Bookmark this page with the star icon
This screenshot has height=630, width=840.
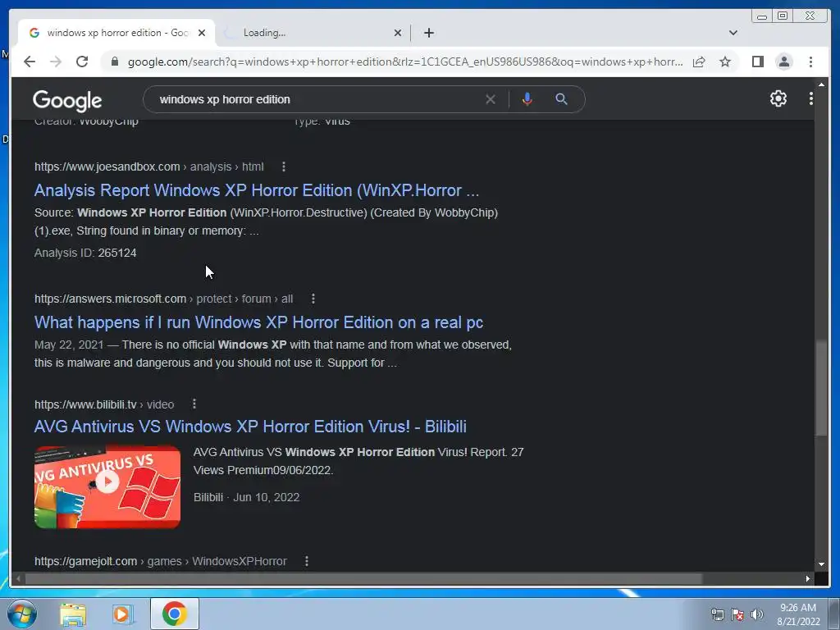[725, 62]
